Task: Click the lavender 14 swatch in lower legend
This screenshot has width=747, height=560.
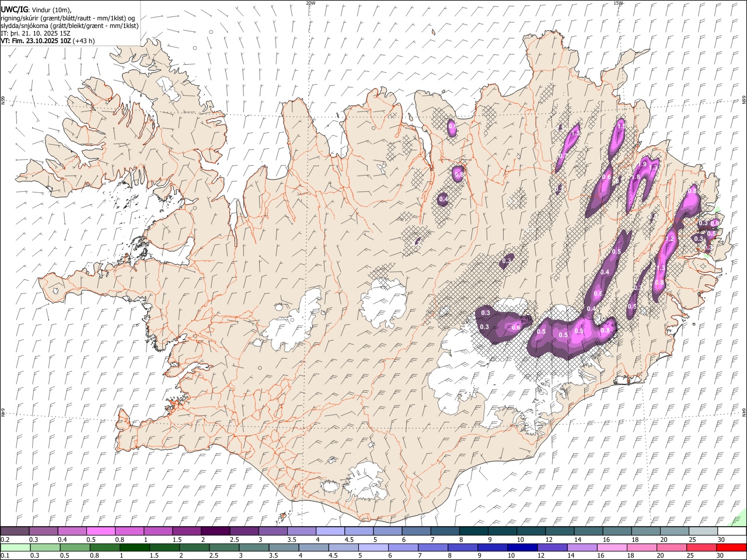Action: [x=581, y=548]
